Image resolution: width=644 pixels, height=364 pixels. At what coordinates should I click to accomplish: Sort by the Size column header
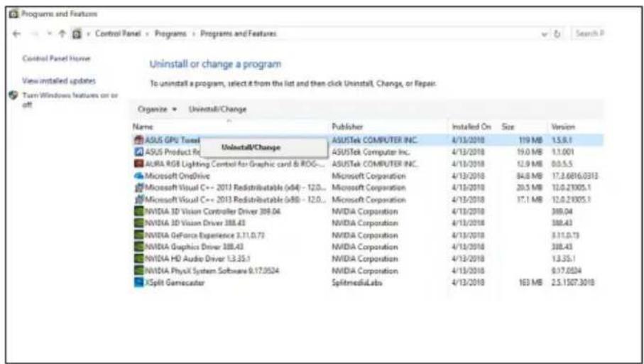tap(508, 127)
